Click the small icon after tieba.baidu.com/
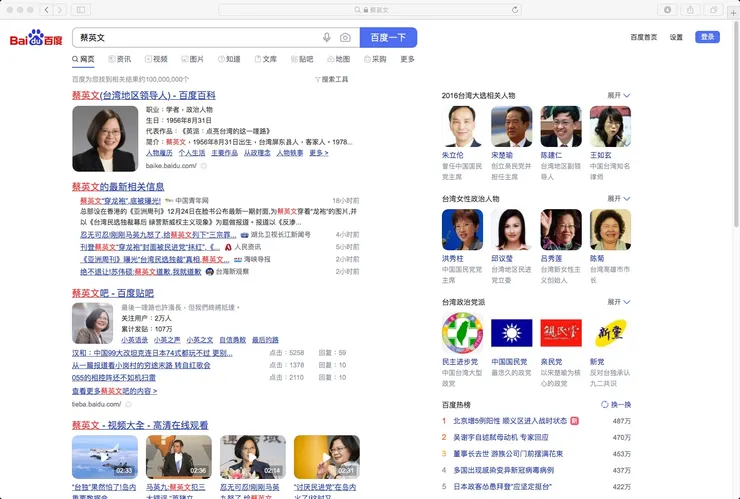The width and height of the screenshot is (740, 499). (128, 404)
